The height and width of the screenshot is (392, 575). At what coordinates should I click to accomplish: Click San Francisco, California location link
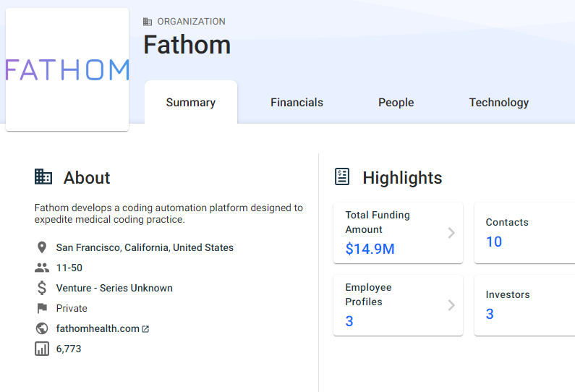click(145, 247)
